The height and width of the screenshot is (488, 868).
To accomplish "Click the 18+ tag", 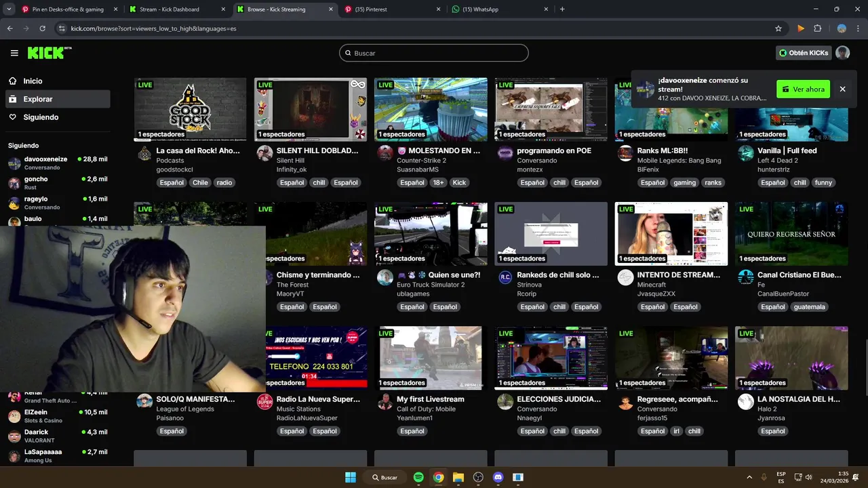I will click(438, 182).
